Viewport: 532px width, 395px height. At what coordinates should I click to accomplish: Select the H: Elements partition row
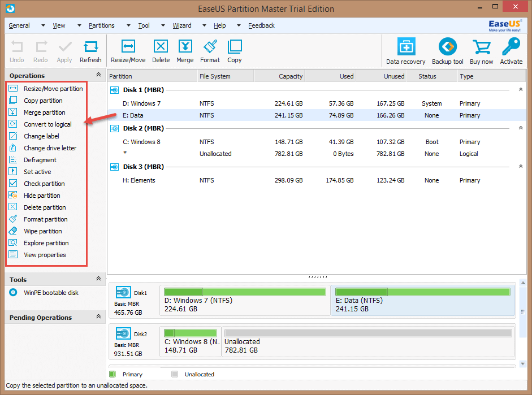click(x=317, y=180)
